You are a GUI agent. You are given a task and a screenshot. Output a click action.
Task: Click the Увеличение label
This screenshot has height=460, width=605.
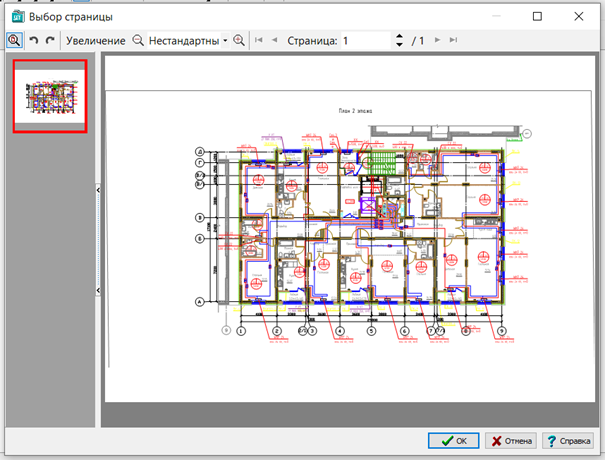(96, 41)
